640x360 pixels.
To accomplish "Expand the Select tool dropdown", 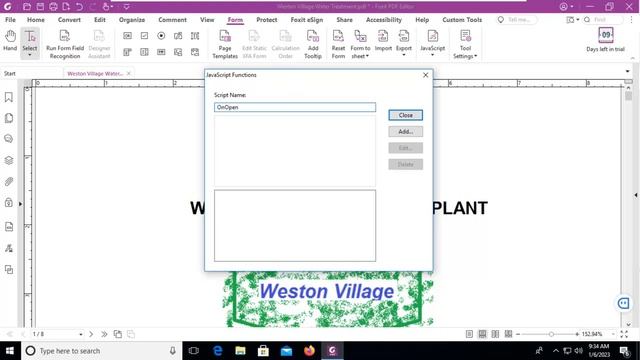I will [30, 55].
